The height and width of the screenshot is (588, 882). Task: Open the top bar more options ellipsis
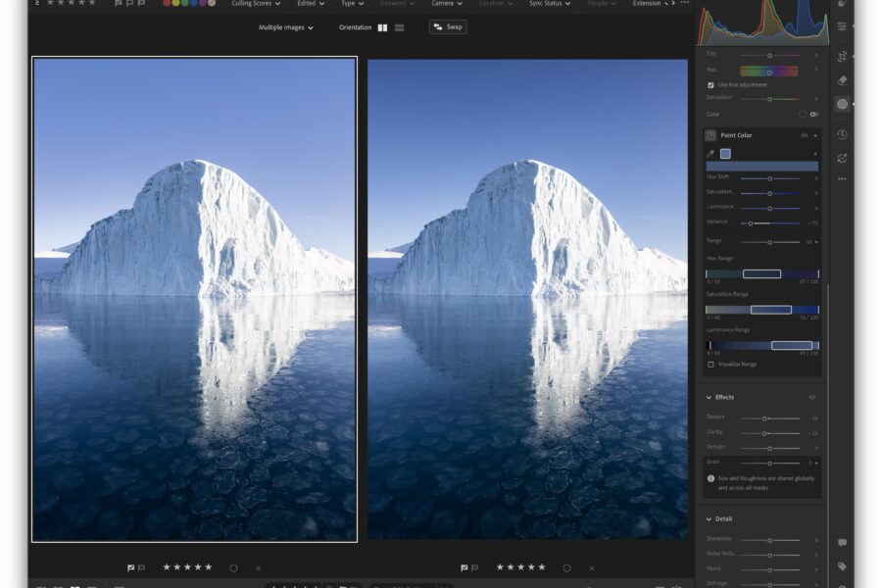685,3
